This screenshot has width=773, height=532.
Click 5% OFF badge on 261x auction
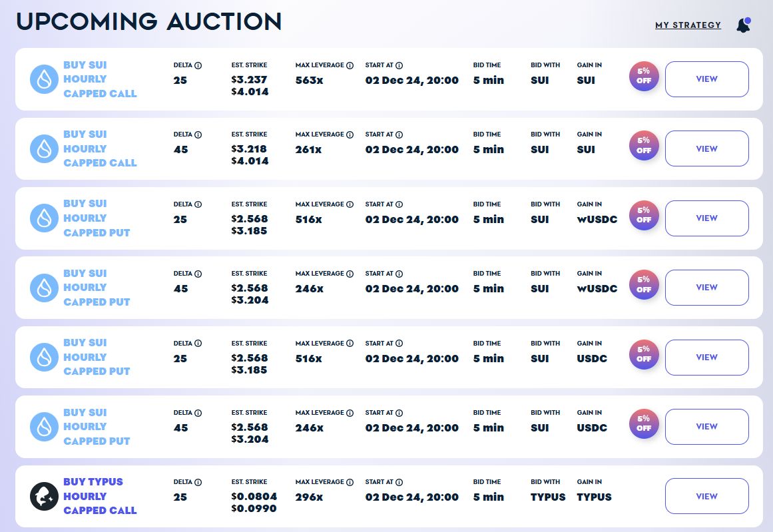click(644, 148)
